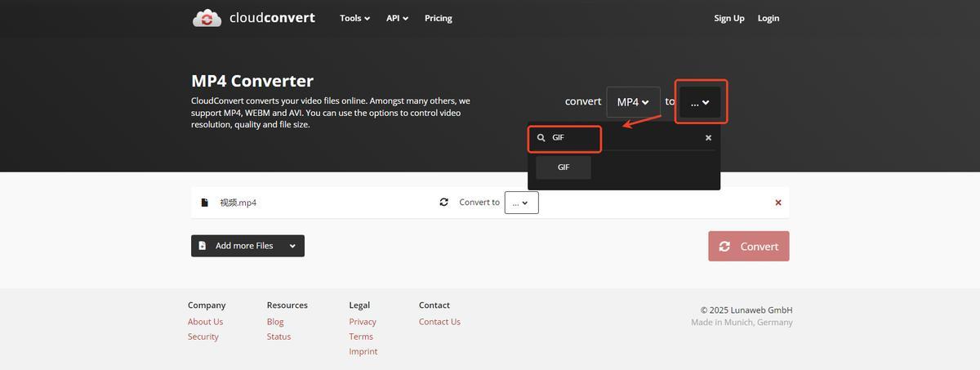Open the API menu

397,18
